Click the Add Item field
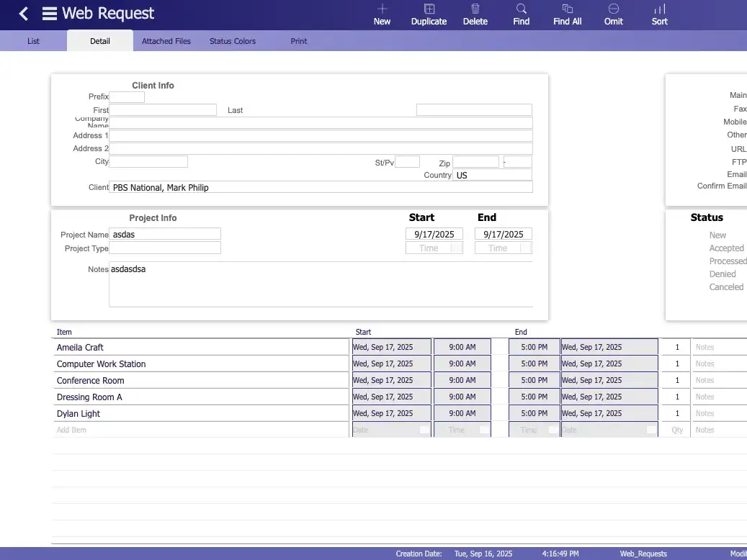747x560 pixels. tap(200, 430)
